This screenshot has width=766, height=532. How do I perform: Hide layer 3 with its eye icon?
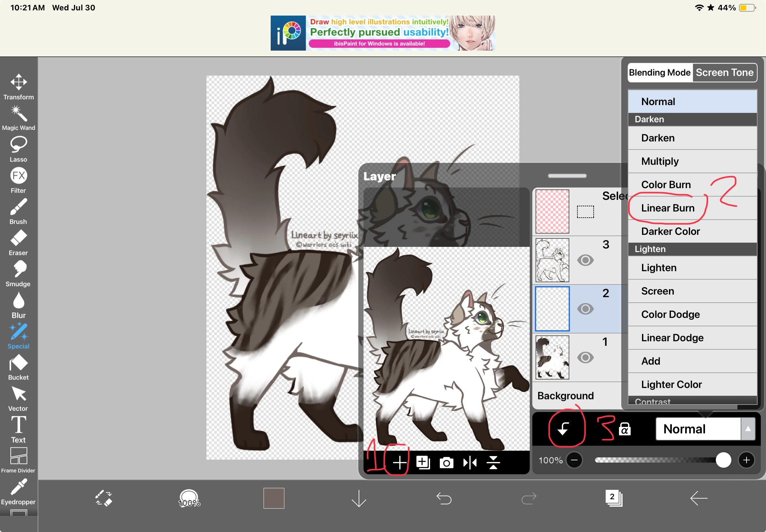click(585, 260)
